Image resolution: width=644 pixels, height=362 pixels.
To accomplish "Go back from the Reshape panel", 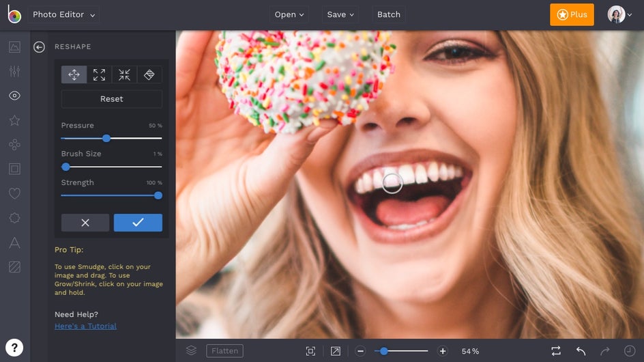I will click(39, 47).
